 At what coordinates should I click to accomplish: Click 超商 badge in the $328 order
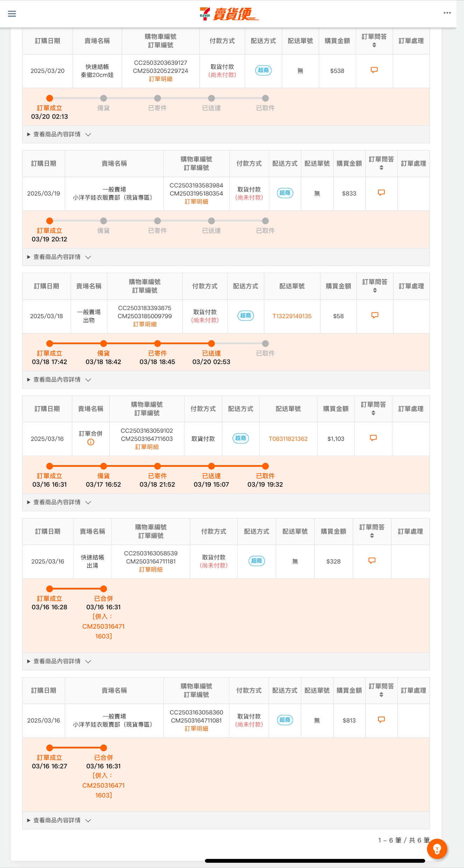click(257, 561)
